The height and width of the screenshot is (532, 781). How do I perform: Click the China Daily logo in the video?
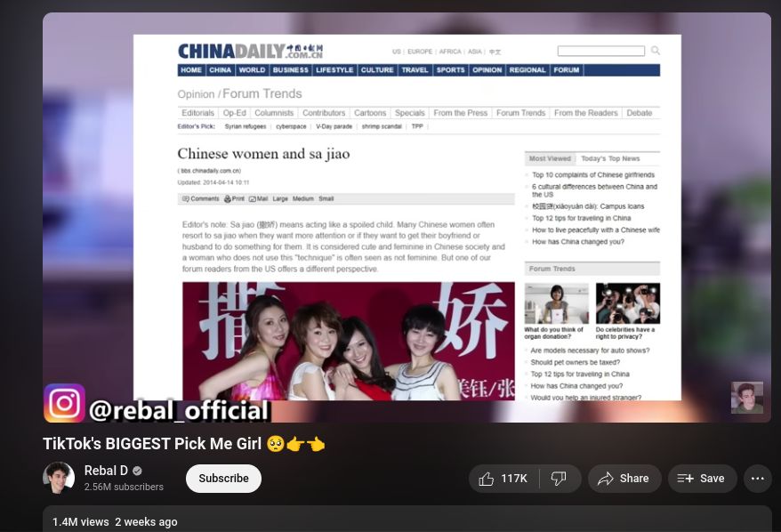[x=250, y=51]
